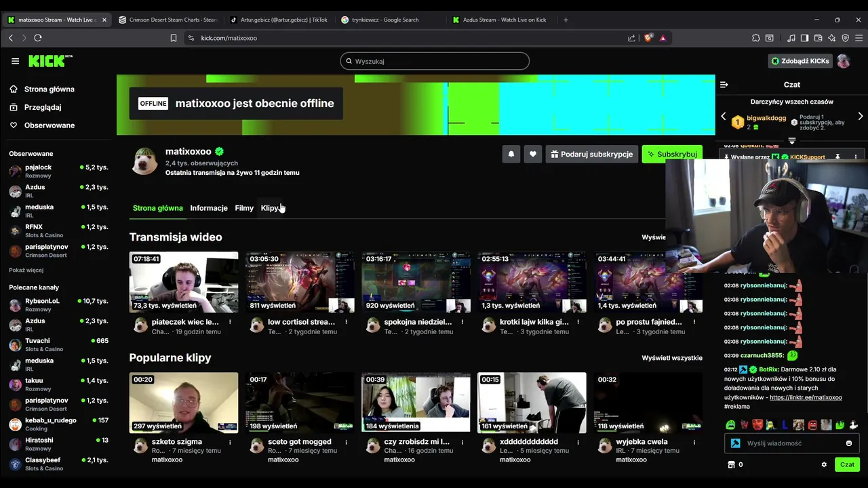868x488 pixels.
Task: Open the browser main menu
Action: coord(859,38)
